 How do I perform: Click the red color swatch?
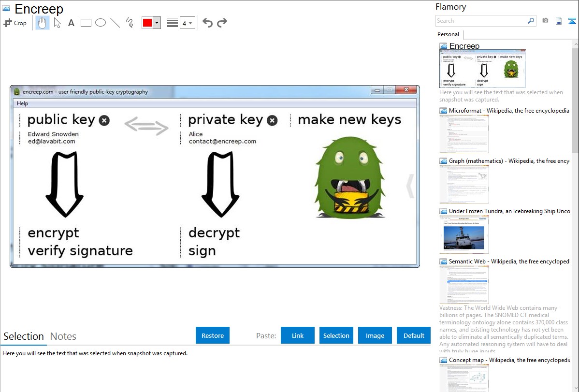coord(147,23)
